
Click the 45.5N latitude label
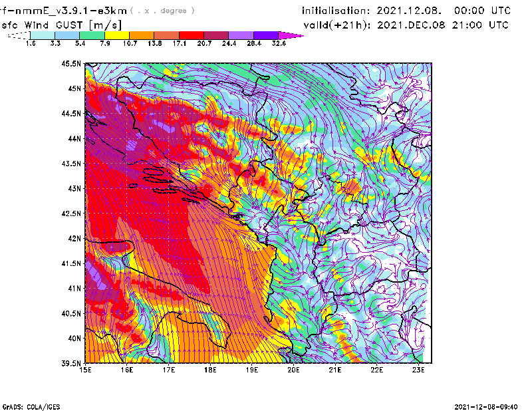pyautogui.click(x=71, y=63)
